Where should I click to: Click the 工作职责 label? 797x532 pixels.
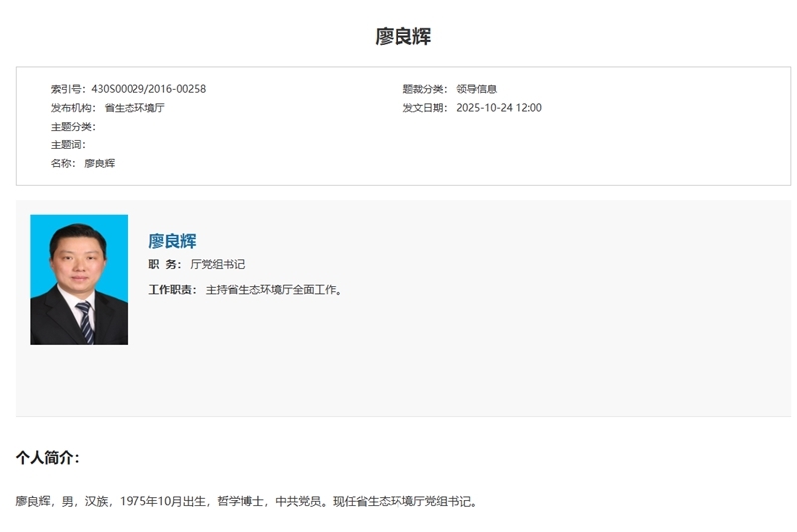[172, 290]
